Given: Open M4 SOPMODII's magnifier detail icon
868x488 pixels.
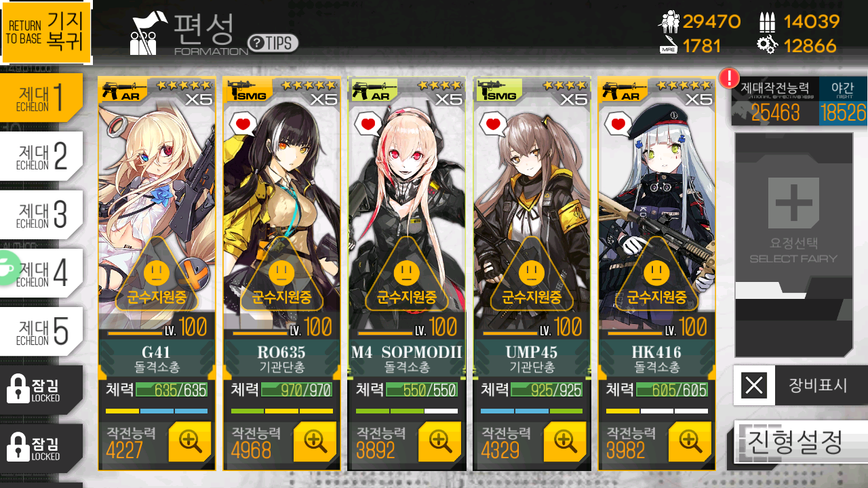Looking at the screenshot, I should pos(439,441).
